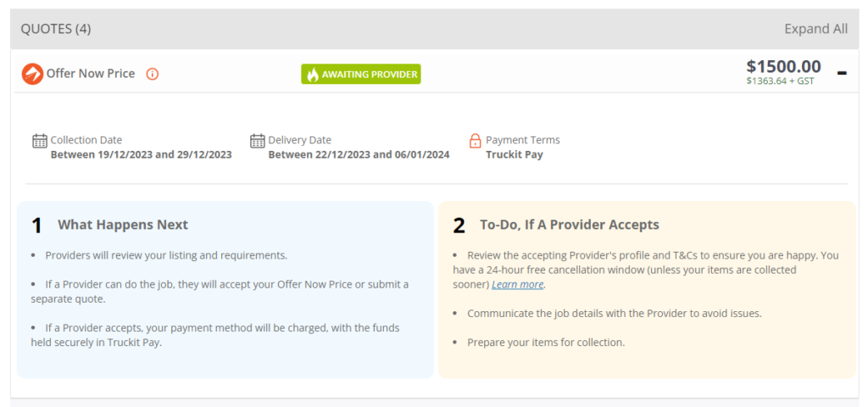Click the What Happens Next heading
This screenshot has width=868, height=407.
click(x=123, y=225)
